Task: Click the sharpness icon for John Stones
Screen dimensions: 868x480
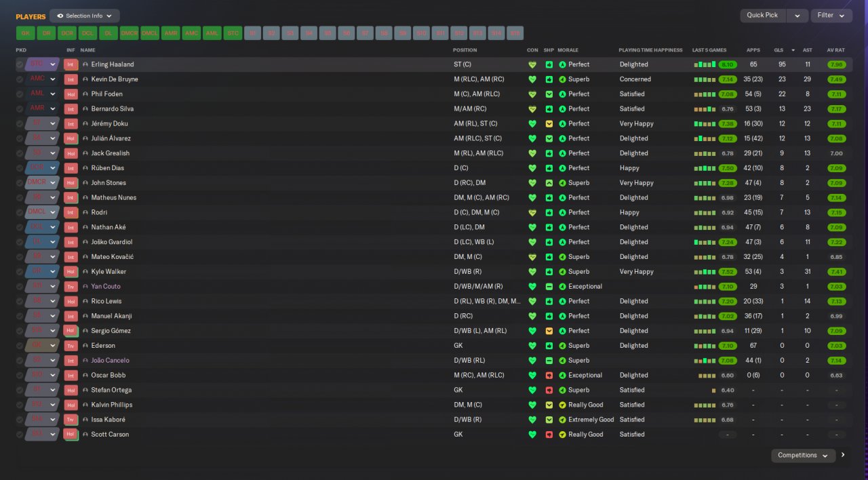Action: [x=549, y=183]
